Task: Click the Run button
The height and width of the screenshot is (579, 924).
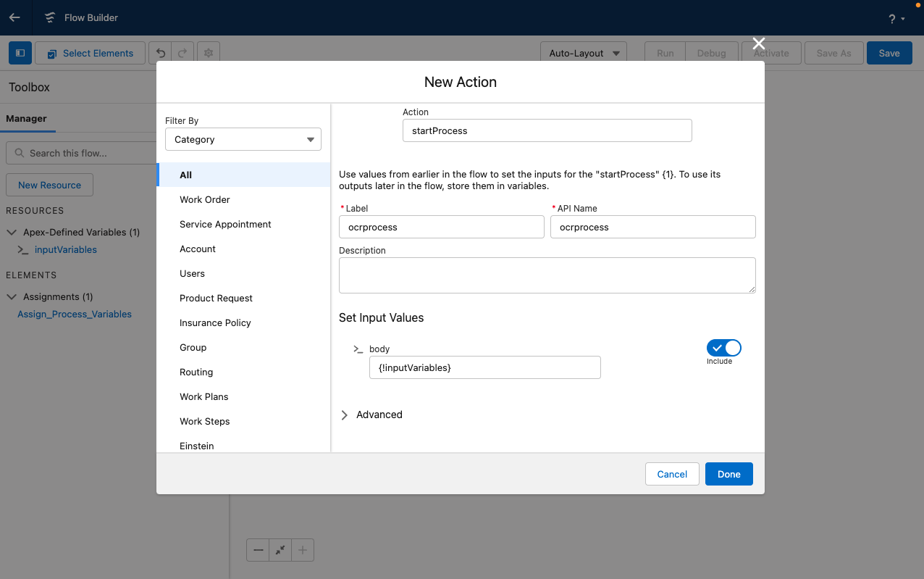Action: click(665, 53)
